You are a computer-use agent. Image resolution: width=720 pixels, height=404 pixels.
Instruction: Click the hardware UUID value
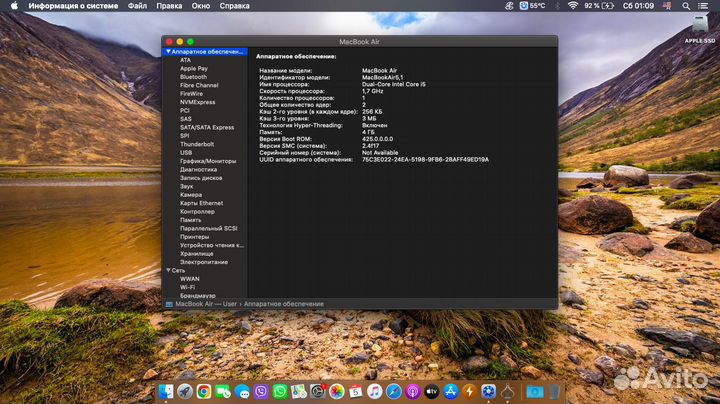click(425, 160)
